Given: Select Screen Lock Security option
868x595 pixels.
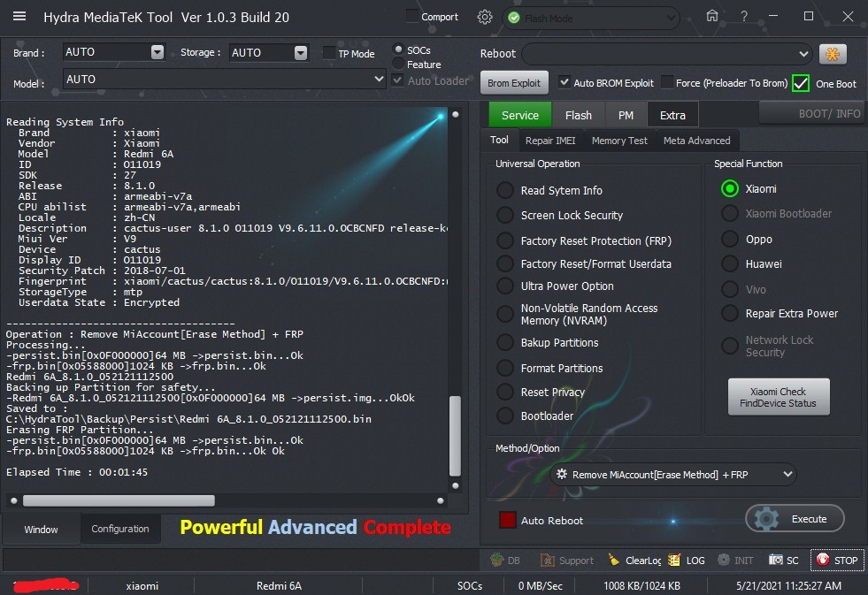Looking at the screenshot, I should tap(505, 215).
